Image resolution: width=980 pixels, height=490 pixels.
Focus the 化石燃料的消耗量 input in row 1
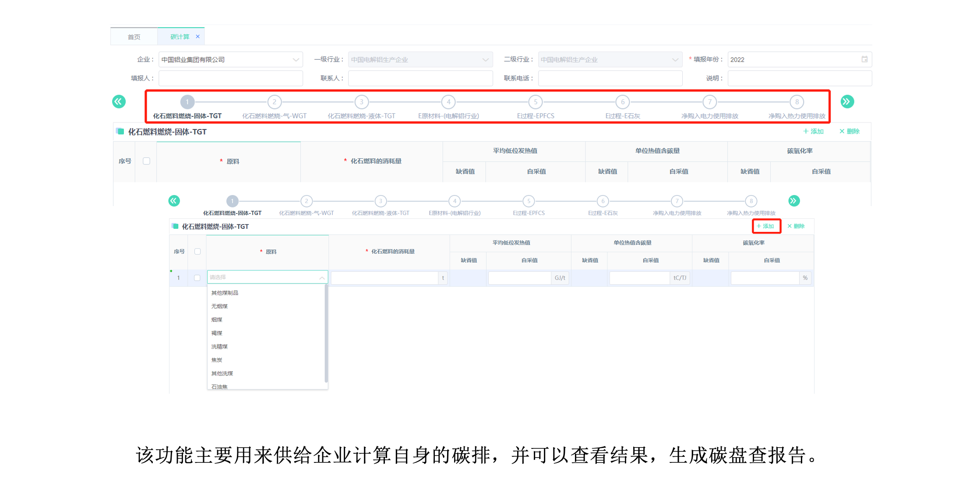pos(385,278)
